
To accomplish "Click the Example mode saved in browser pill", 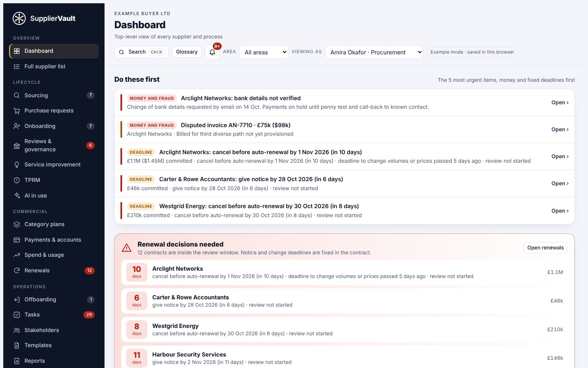I will coord(472,52).
